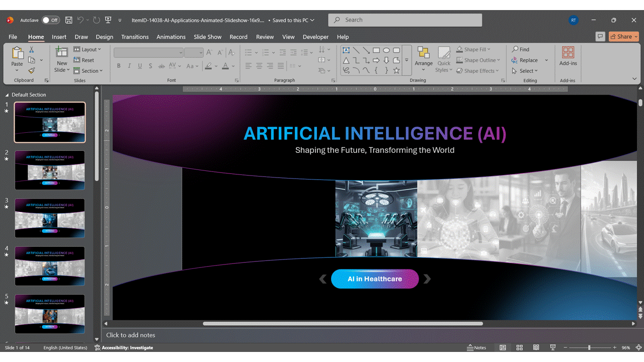Viewport: 644px width, 362px height.
Task: Open the Shape Effects dropdown
Action: tap(477, 71)
